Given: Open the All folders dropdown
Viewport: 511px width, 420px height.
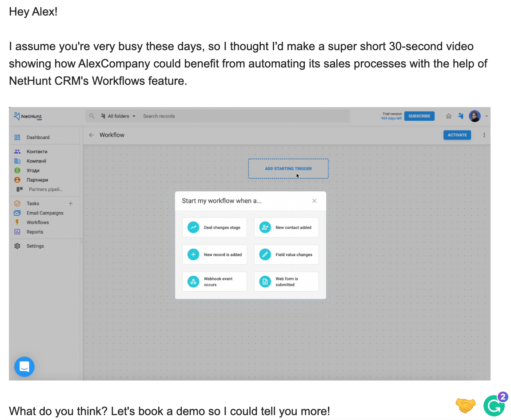Looking at the screenshot, I should [x=118, y=116].
